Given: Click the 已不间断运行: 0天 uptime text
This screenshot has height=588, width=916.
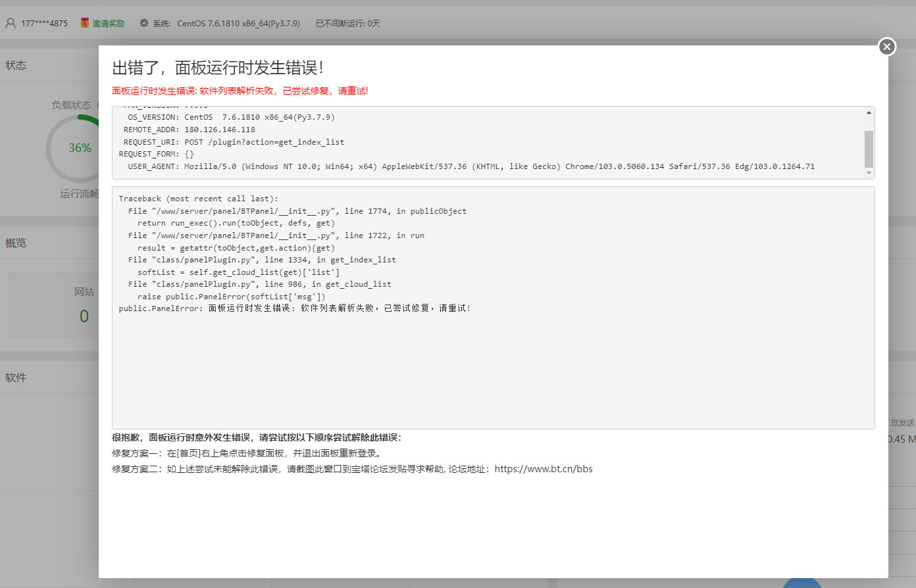Looking at the screenshot, I should [x=348, y=23].
